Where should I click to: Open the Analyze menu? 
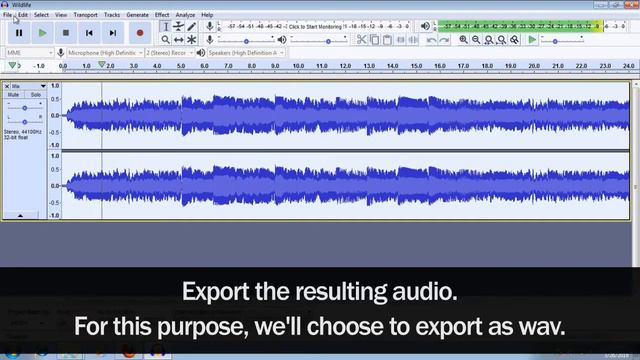(x=185, y=15)
